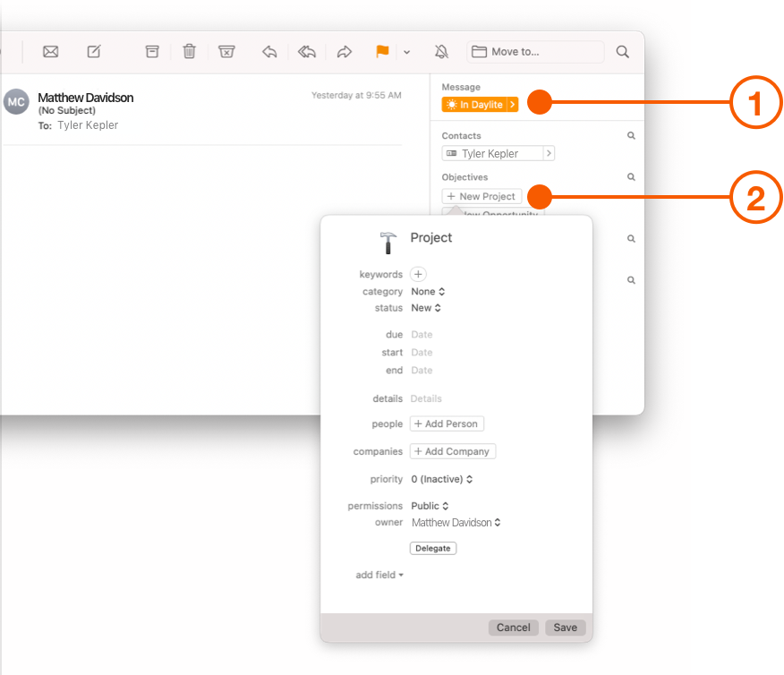The height and width of the screenshot is (675, 784).
Task: Open the flag color dropdown chevron
Action: 407,51
